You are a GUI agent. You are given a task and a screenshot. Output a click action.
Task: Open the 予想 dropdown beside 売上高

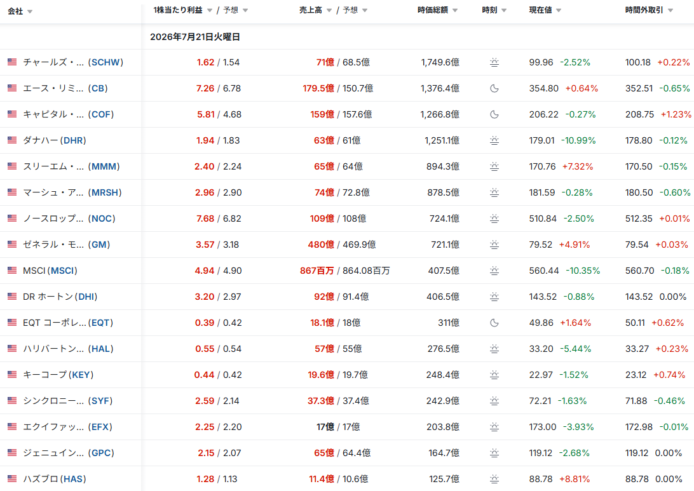pos(365,10)
